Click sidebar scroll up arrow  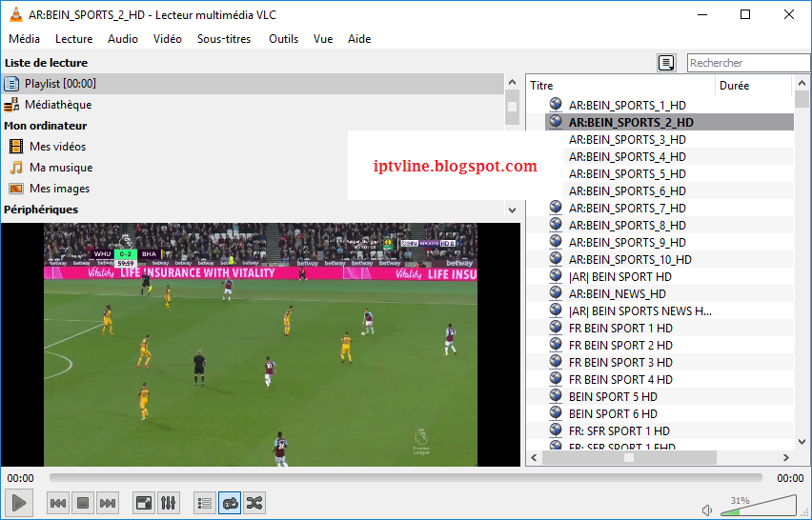tap(512, 82)
